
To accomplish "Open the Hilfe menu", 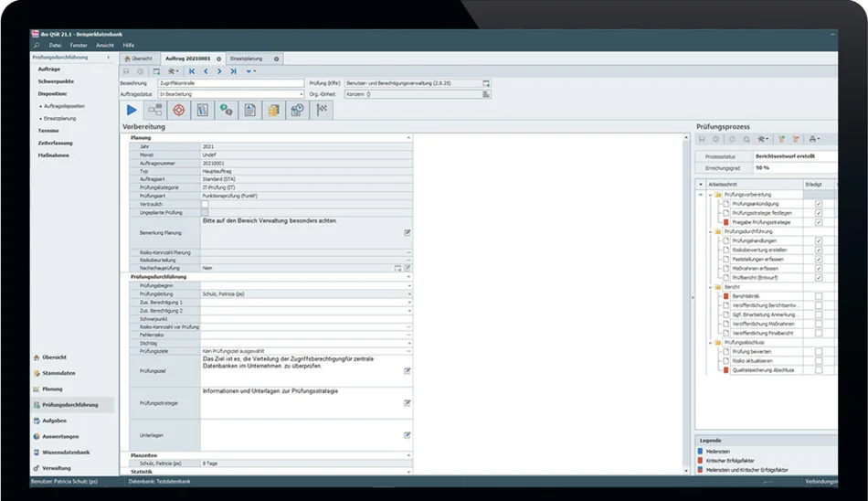I will pos(129,46).
